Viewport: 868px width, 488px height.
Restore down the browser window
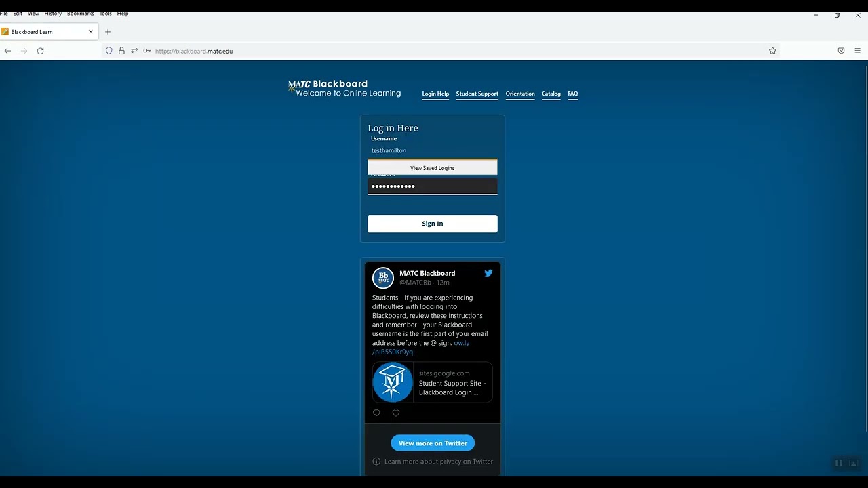(x=837, y=15)
